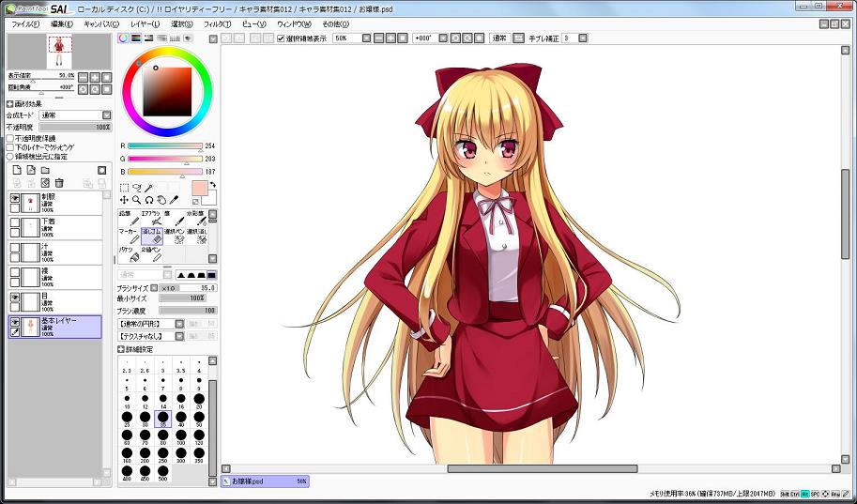Uncheck the 選択領域表示 checkbox

click(x=281, y=38)
